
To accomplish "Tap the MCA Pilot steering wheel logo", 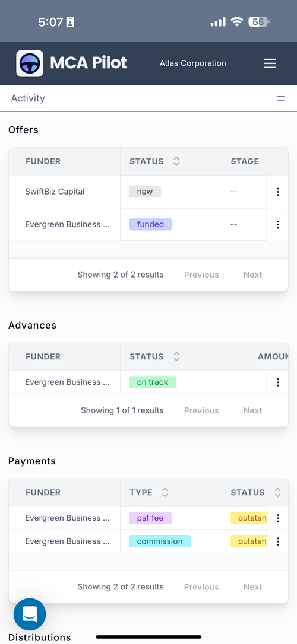I will 30,63.
